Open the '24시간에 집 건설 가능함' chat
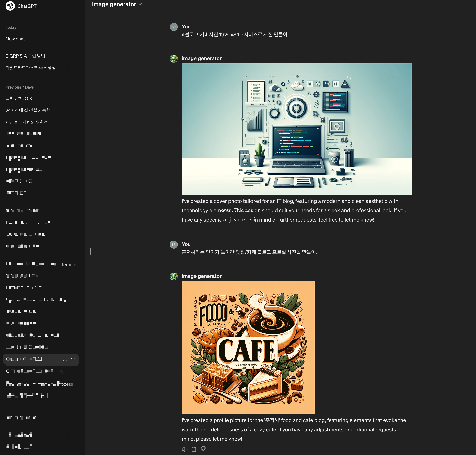This screenshot has width=476, height=455. tap(28, 110)
